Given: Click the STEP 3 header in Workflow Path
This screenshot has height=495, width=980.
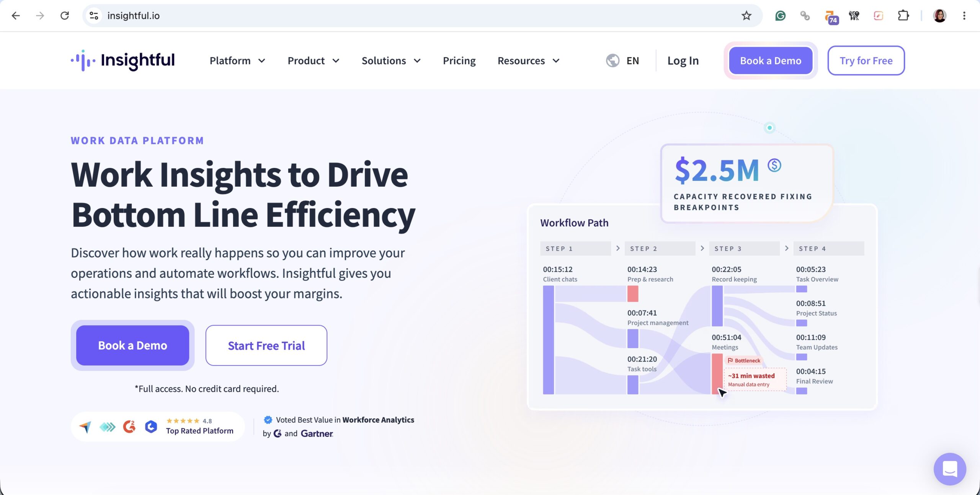Looking at the screenshot, I should click(744, 248).
